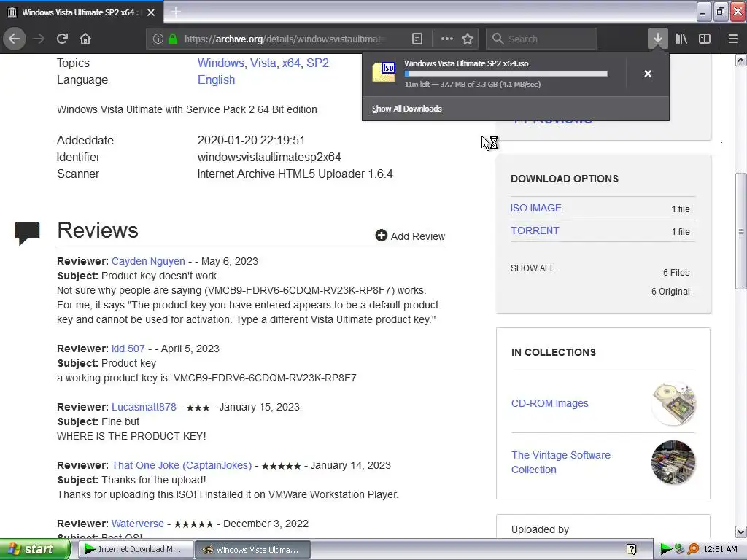The width and height of the screenshot is (747, 560).
Task: Click the archive.org address bar
Action: (285, 39)
